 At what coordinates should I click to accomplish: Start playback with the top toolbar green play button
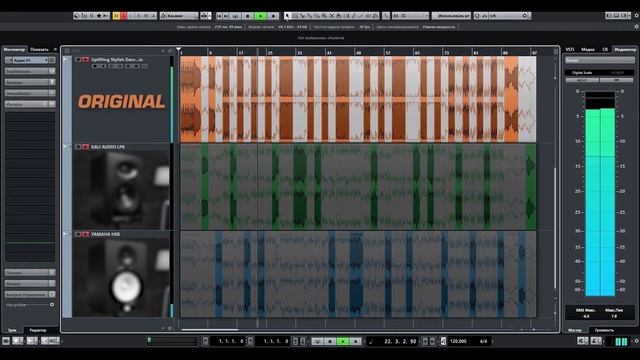coord(260,16)
